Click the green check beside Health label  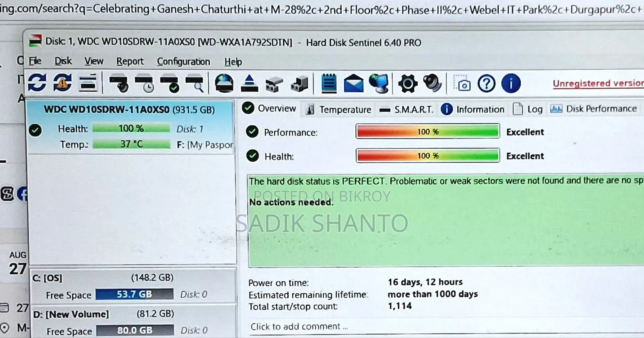[x=252, y=156]
